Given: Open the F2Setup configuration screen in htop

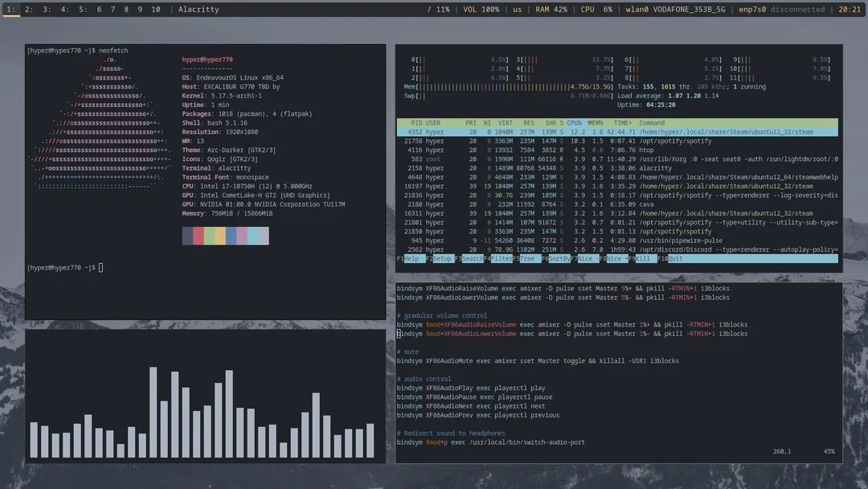Looking at the screenshot, I should coord(439,258).
